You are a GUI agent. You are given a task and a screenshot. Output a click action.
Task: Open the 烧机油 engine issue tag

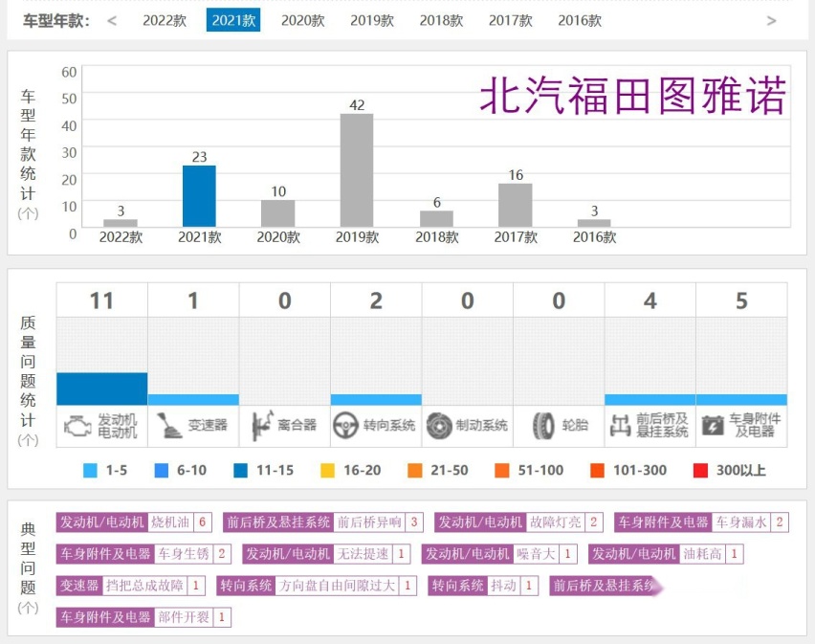click(x=134, y=522)
